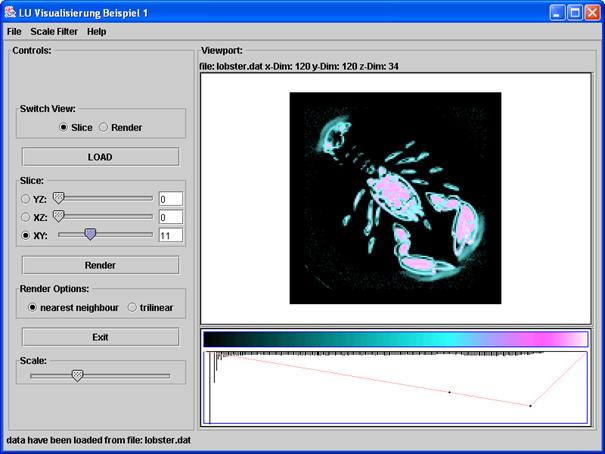Select the Render view radio button
The width and height of the screenshot is (605, 454).
coord(103,128)
